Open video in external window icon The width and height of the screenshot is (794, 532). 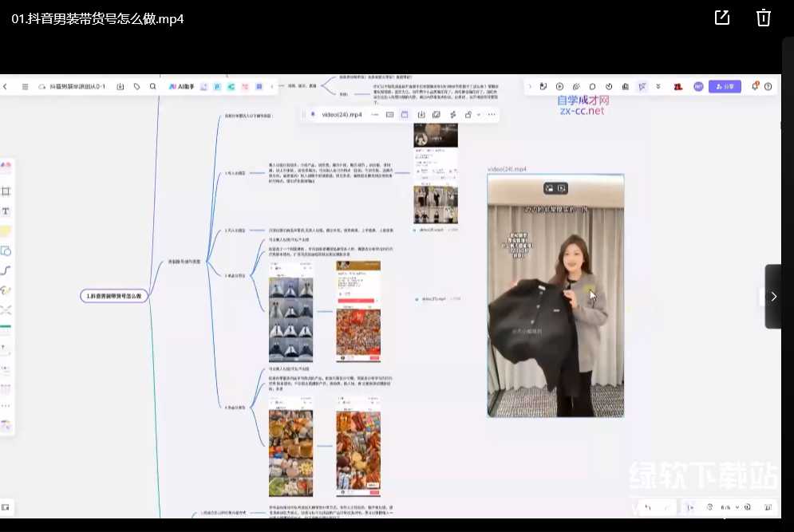click(x=722, y=18)
